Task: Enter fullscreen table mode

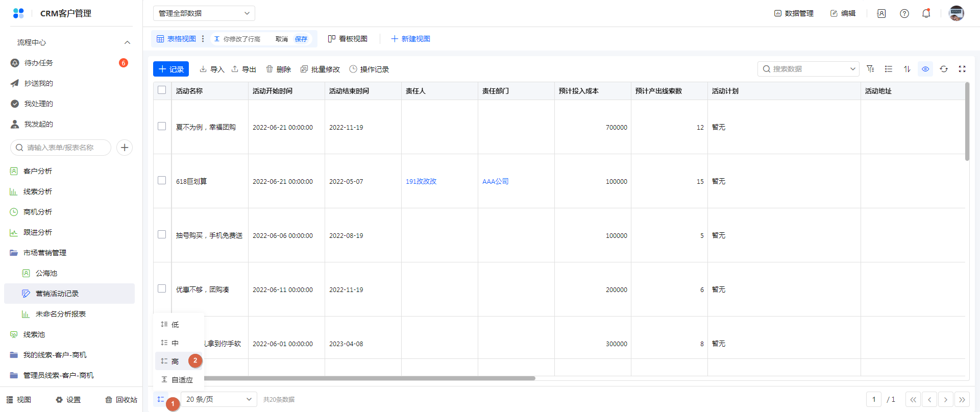Action: coord(962,69)
